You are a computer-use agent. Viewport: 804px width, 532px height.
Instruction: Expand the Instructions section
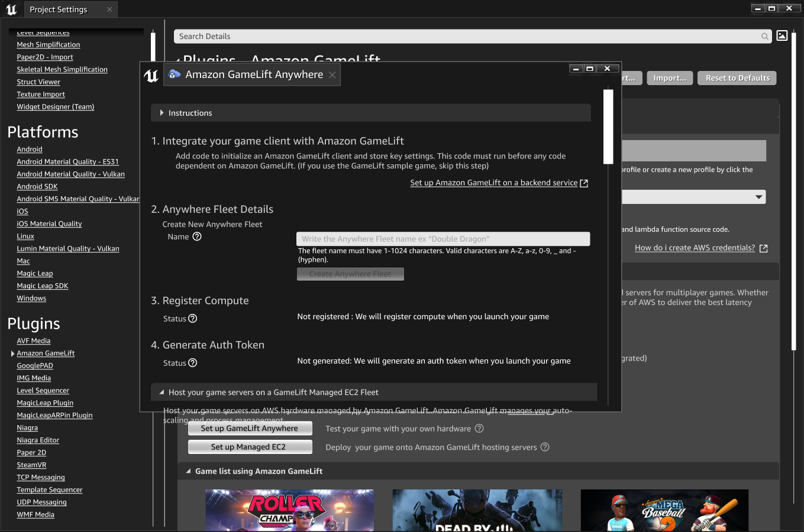(162, 113)
